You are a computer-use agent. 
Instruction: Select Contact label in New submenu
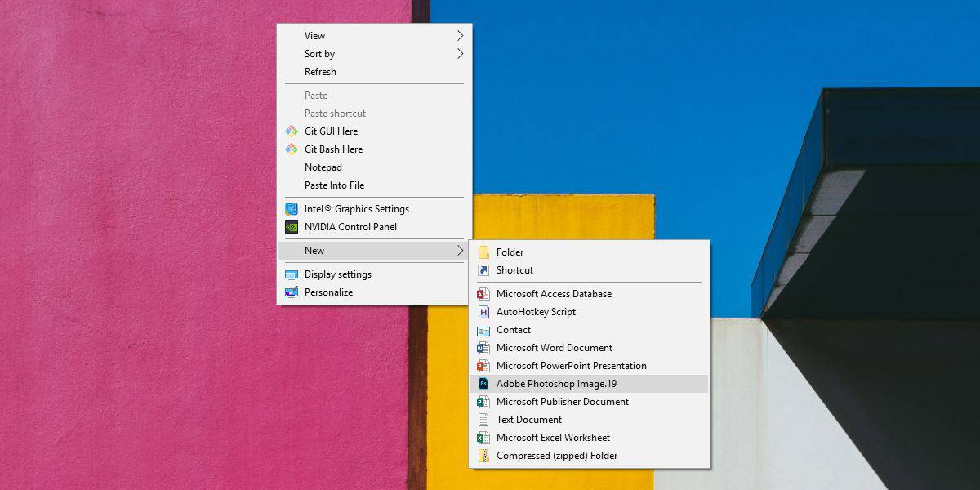point(514,330)
